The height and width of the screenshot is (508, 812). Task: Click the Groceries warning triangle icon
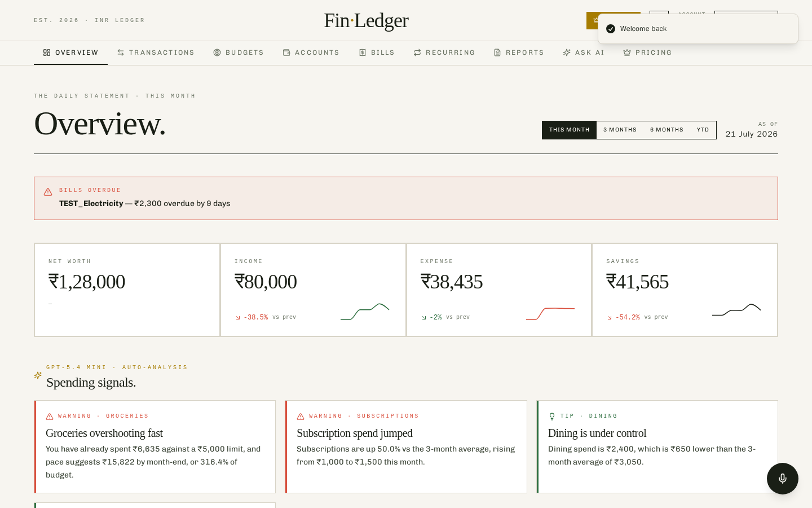coord(50,417)
